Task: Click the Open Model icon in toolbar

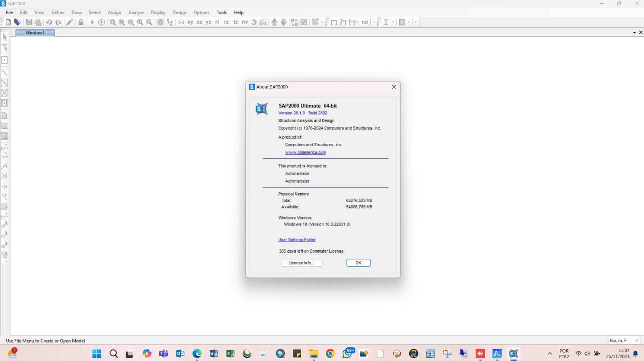Action: [x=17, y=22]
